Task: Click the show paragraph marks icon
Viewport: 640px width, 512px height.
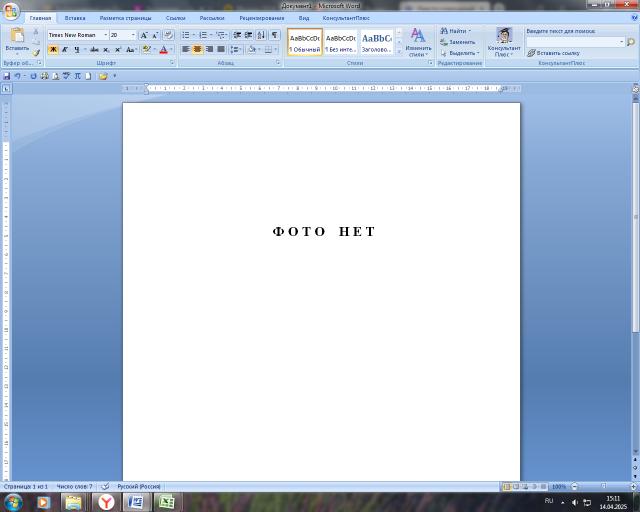Action: click(x=275, y=35)
